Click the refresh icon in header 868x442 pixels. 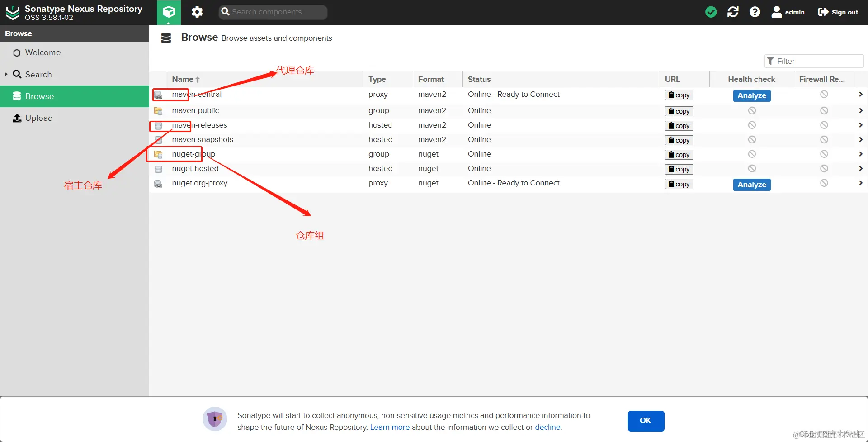click(733, 12)
